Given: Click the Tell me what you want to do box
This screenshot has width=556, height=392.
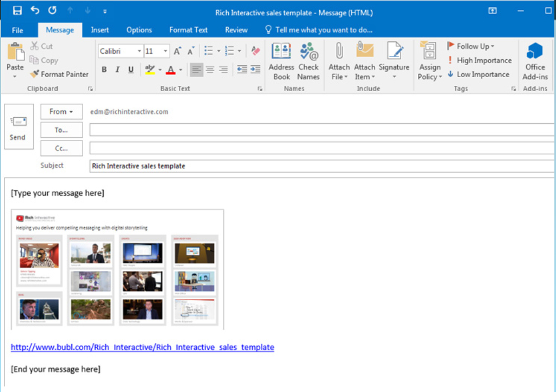Looking at the screenshot, I should point(319,30).
